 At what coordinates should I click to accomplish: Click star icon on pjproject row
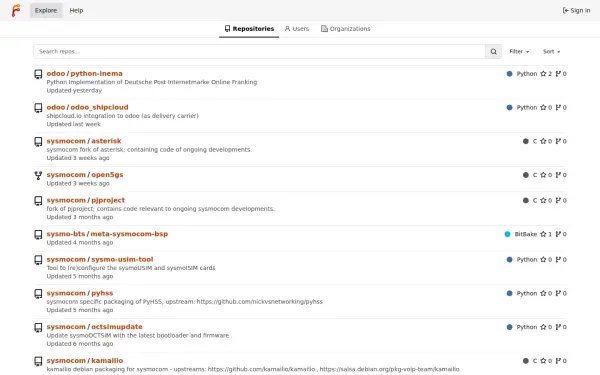(543, 201)
